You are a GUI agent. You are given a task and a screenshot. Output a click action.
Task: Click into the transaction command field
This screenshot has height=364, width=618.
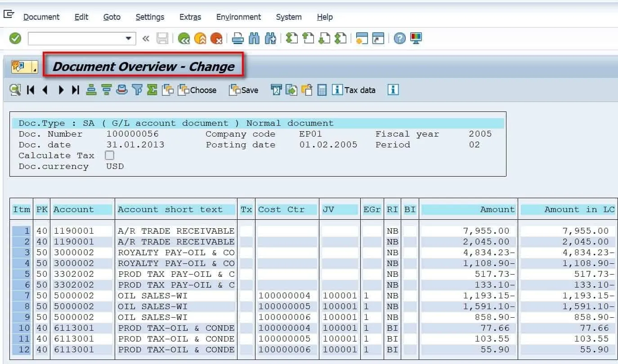pyautogui.click(x=76, y=39)
